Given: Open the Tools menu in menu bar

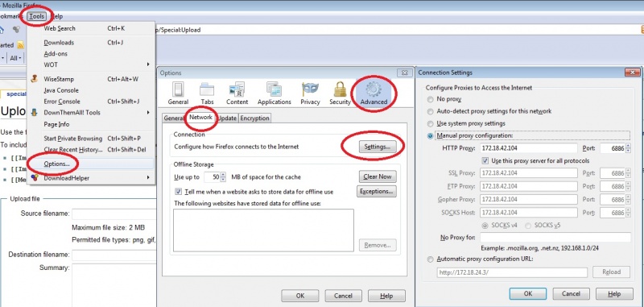Looking at the screenshot, I should coord(36,16).
